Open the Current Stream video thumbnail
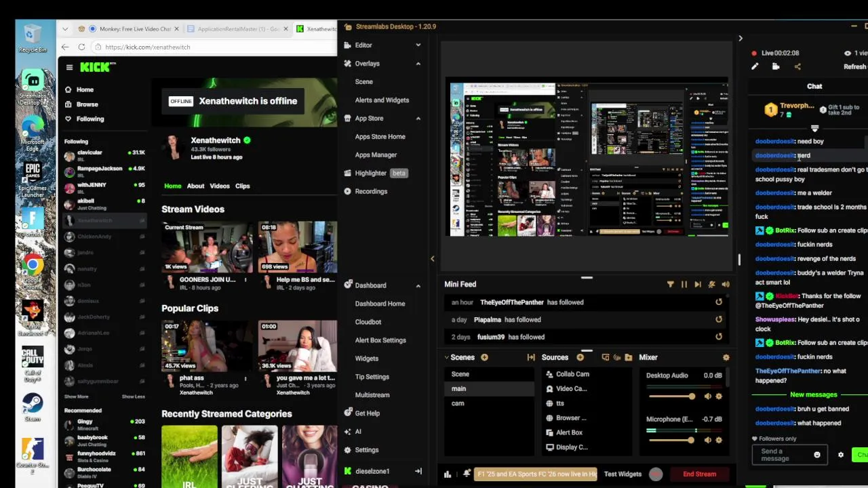868x488 pixels. (x=208, y=247)
